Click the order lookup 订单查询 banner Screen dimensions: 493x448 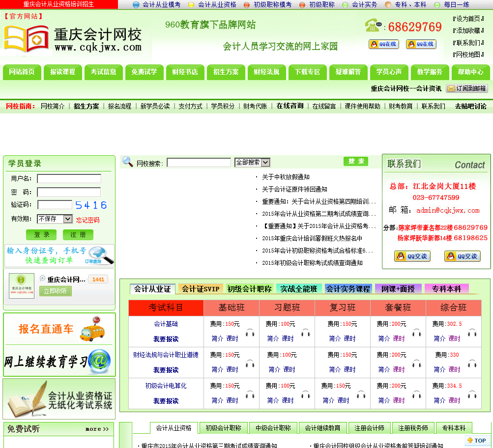coord(59,255)
